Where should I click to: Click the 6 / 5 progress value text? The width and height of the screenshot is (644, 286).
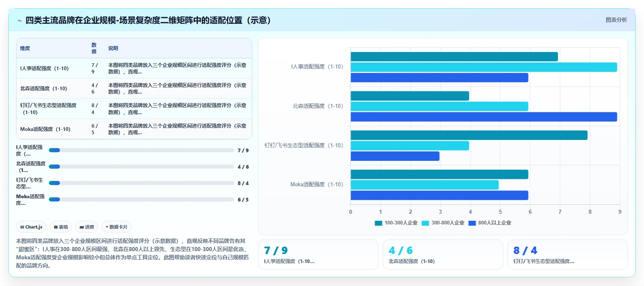243,200
